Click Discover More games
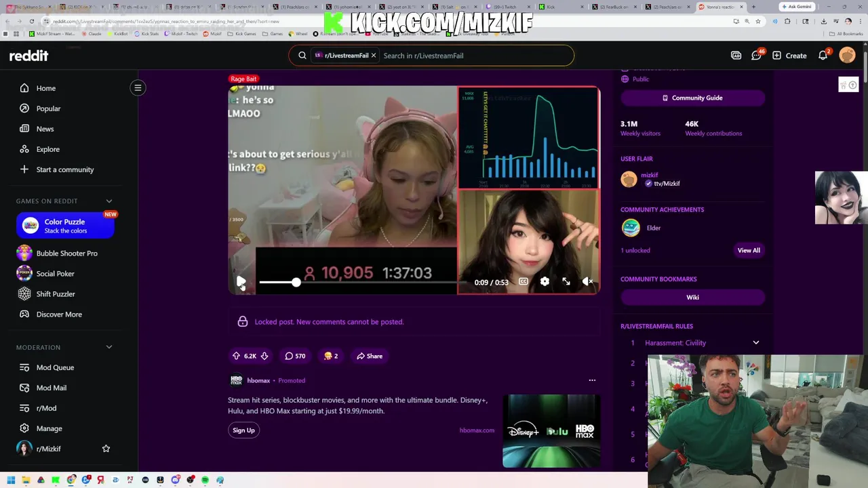The image size is (868, 488). pyautogui.click(x=59, y=314)
